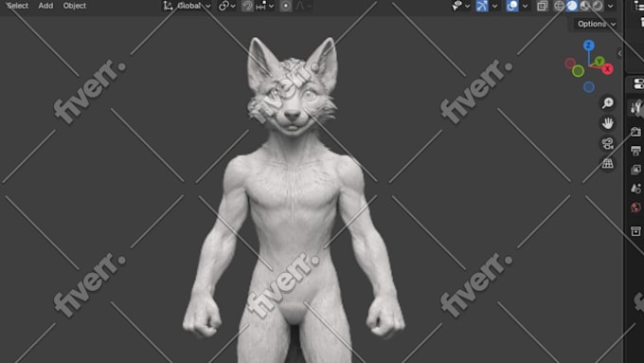
Task: Open the proportional falloff curve dropdown
Action: pos(303,6)
